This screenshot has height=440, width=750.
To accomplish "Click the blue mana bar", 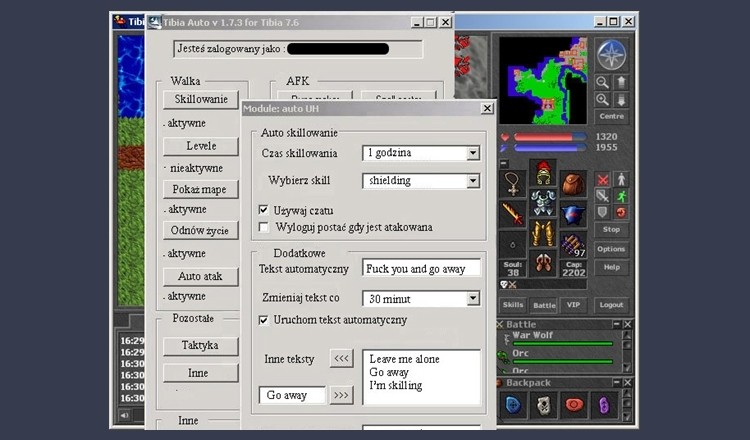I will point(550,148).
